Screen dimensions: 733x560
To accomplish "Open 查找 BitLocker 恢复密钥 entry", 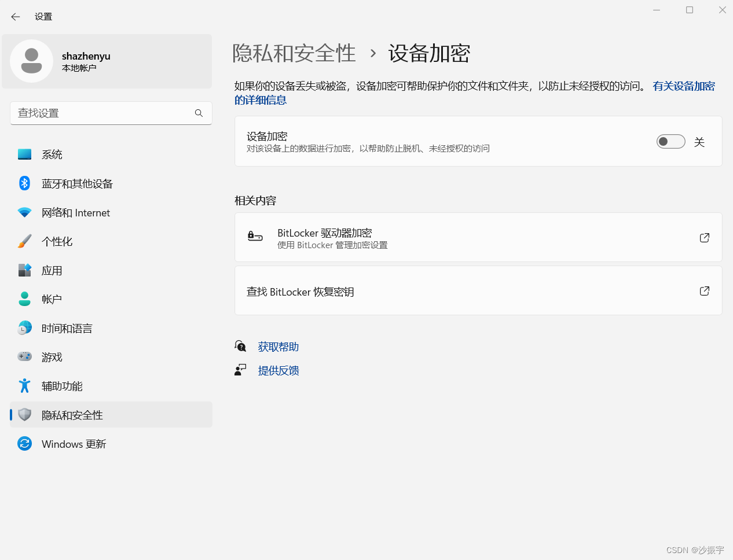I will coord(478,291).
